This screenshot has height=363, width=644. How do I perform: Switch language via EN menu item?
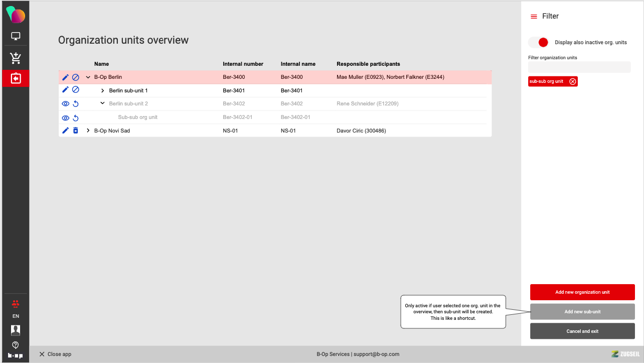point(16,316)
